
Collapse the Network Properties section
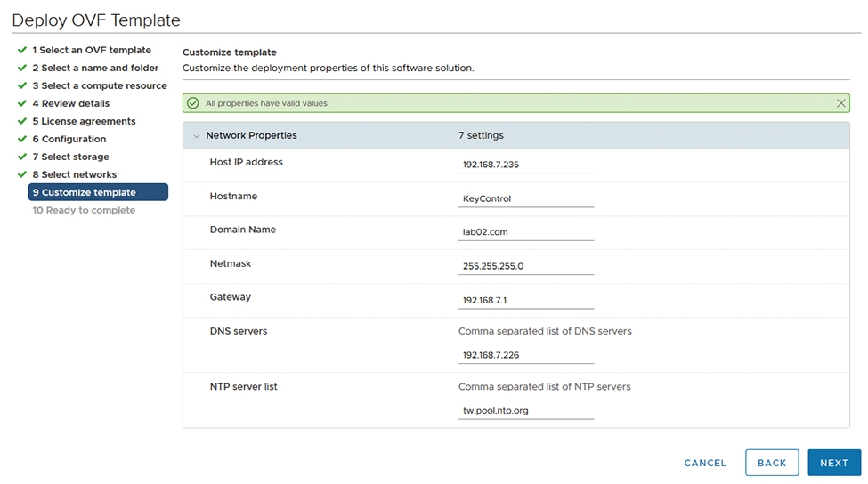[196, 135]
